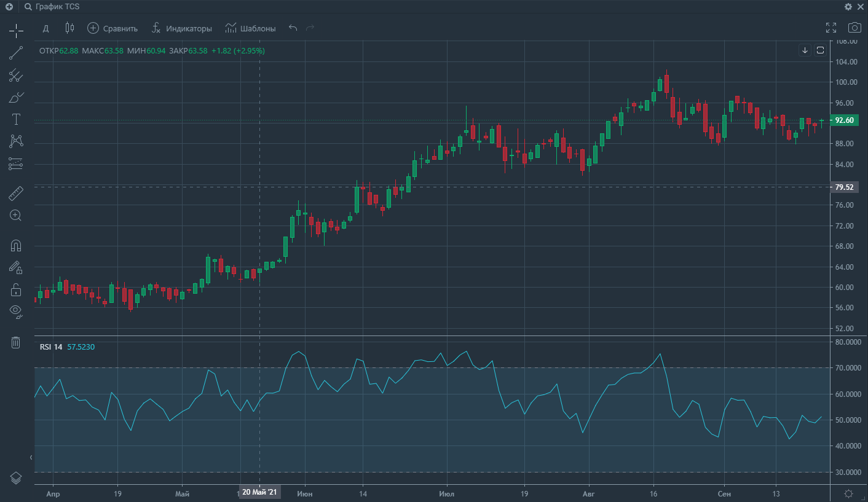Viewport: 868px width, 502px height.
Task: Select the text annotation tool
Action: pyautogui.click(x=16, y=119)
